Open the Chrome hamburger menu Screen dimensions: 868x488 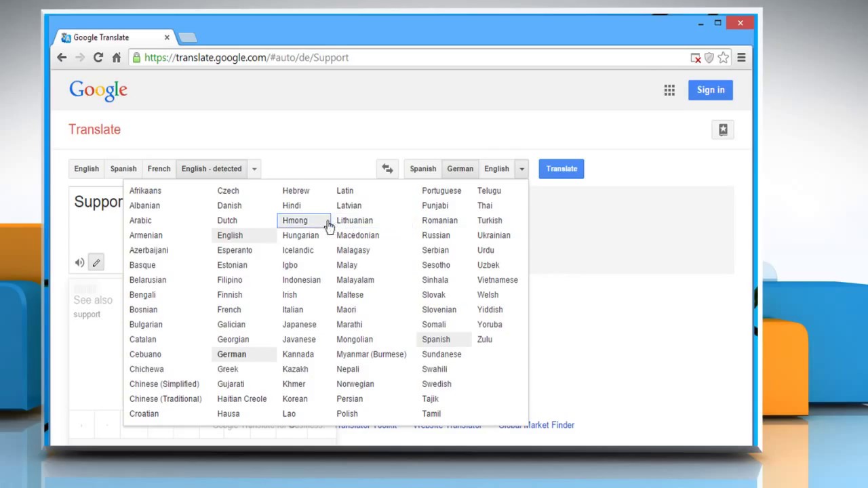(x=741, y=58)
